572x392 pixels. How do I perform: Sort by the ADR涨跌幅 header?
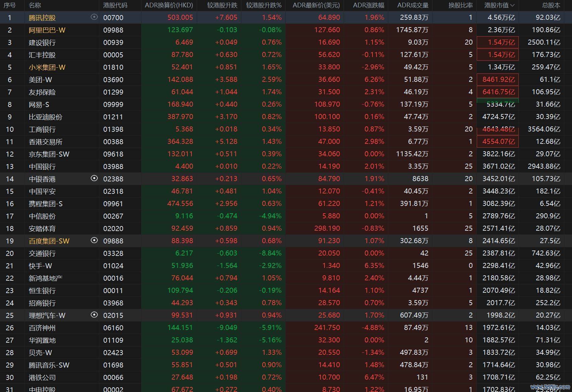368,5
